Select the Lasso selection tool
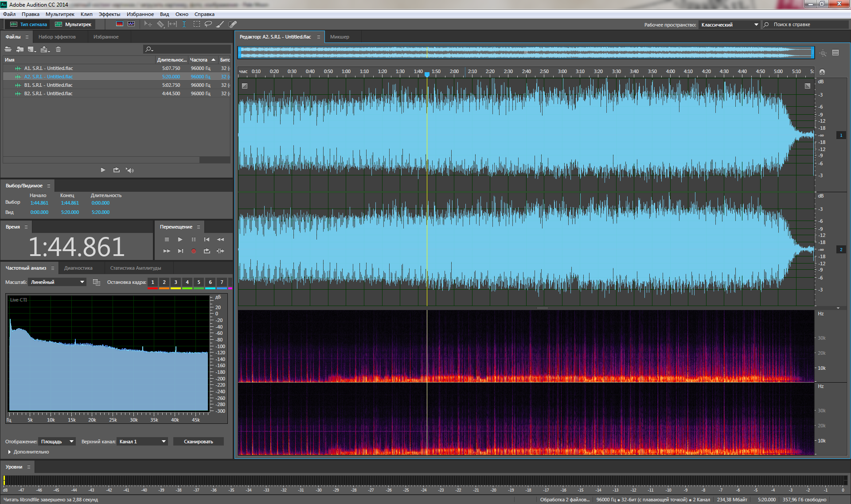Viewport: 851px width, 504px height. [208, 24]
